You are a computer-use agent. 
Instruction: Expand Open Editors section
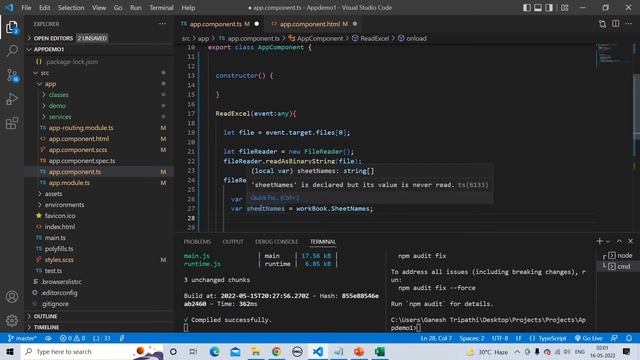100,38
